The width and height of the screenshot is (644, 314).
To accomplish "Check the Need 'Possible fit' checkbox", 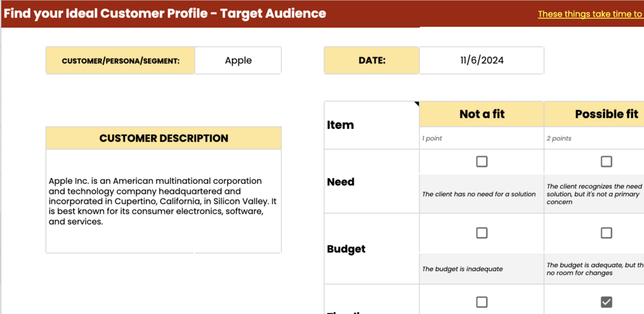I will click(606, 161).
